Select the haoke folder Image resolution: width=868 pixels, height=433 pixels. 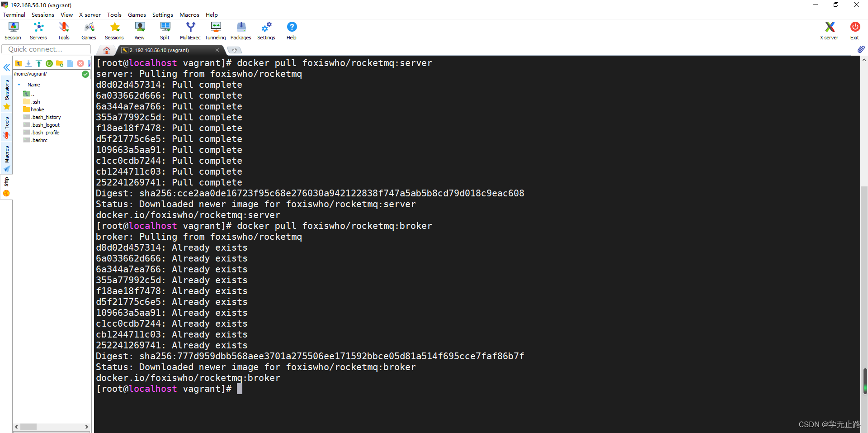[34, 109]
